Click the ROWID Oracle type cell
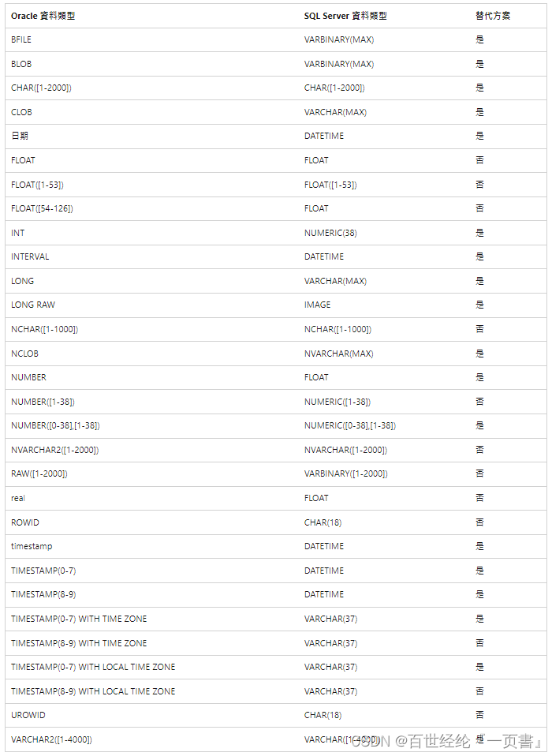Screen dimensions: 552x756 pos(24,522)
